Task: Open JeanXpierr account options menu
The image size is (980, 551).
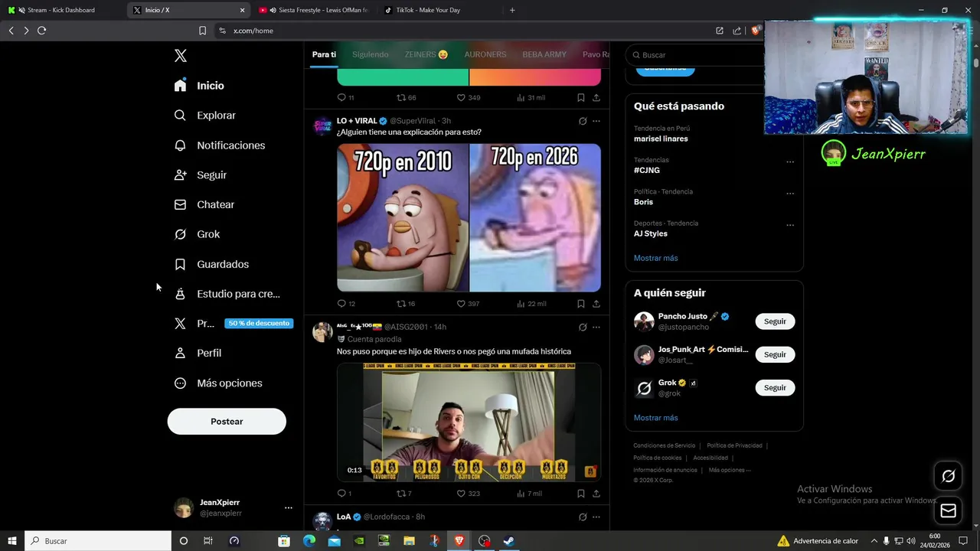Action: coord(288,507)
